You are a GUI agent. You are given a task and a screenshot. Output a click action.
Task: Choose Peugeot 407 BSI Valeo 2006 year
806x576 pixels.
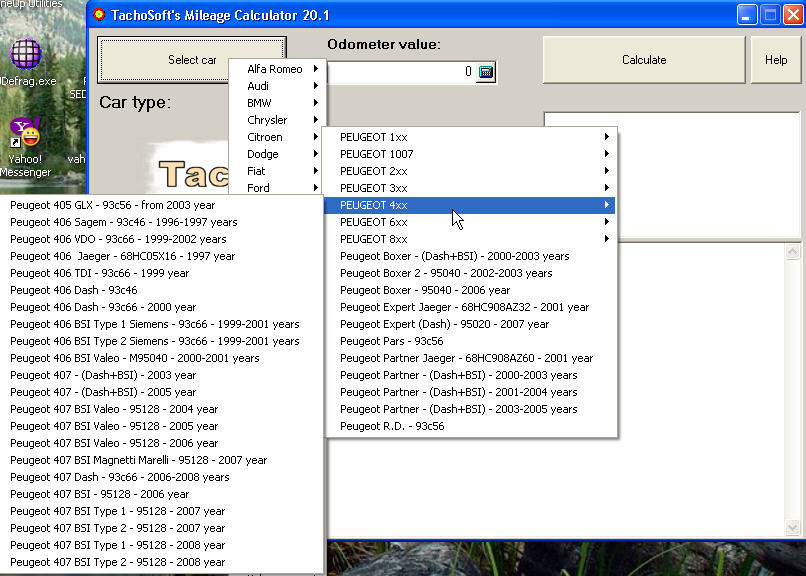(161, 442)
